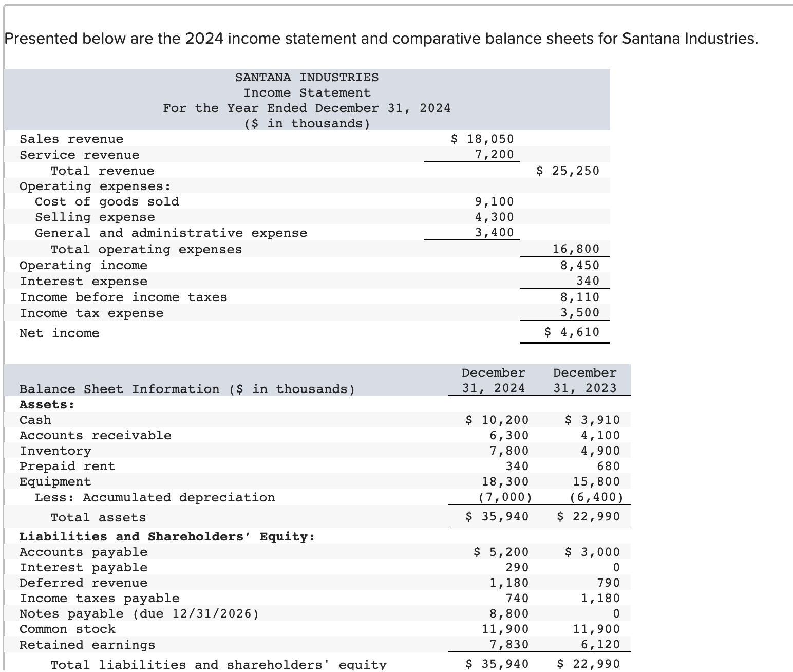Click the 'Interest expense' label
793x672 pixels.
tap(83, 282)
